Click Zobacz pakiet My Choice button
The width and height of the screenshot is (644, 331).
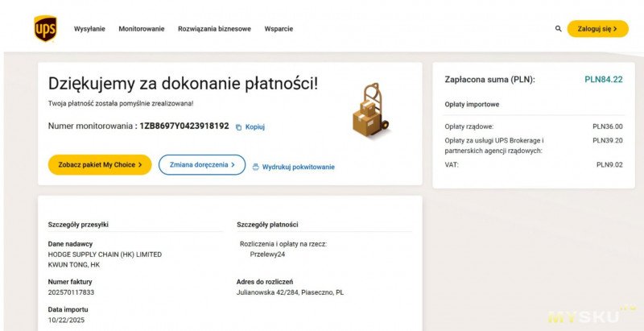(100, 164)
